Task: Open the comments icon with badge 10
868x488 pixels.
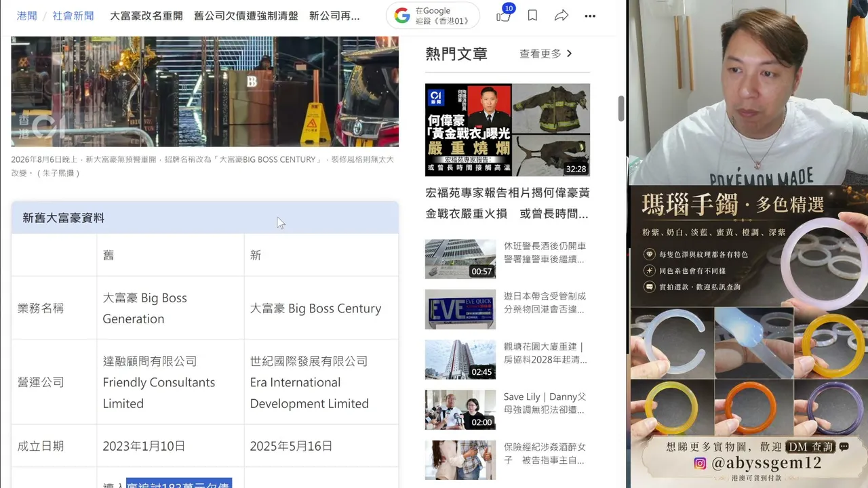Action: tap(504, 14)
